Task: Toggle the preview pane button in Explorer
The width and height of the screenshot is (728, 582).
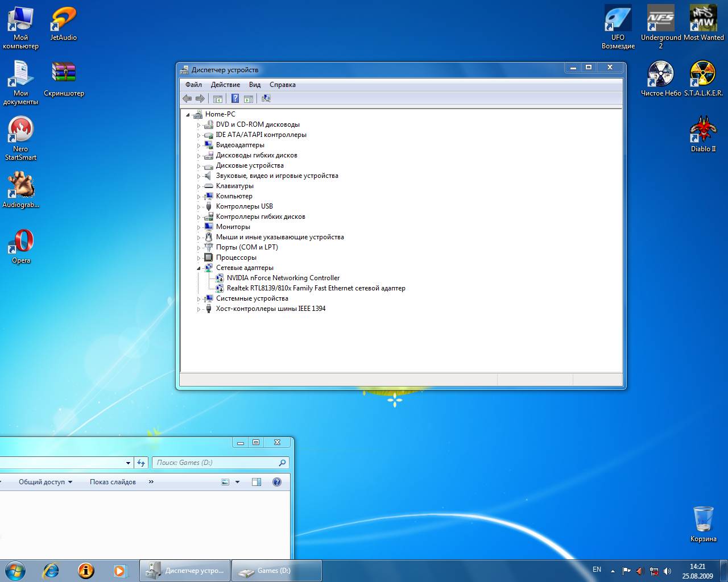Action: pyautogui.click(x=257, y=482)
